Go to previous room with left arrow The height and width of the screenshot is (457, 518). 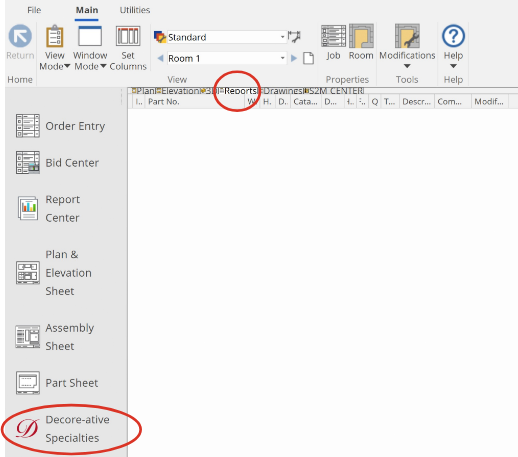(x=160, y=58)
